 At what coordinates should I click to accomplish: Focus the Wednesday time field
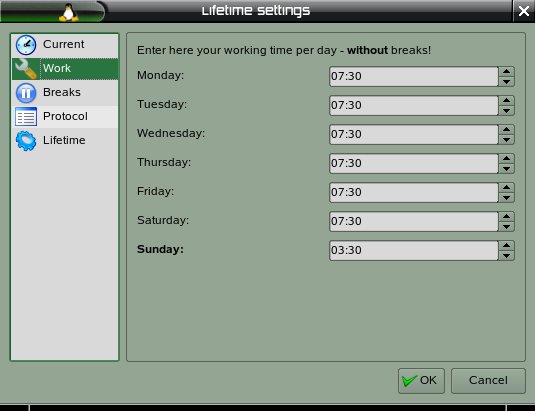[x=414, y=134]
